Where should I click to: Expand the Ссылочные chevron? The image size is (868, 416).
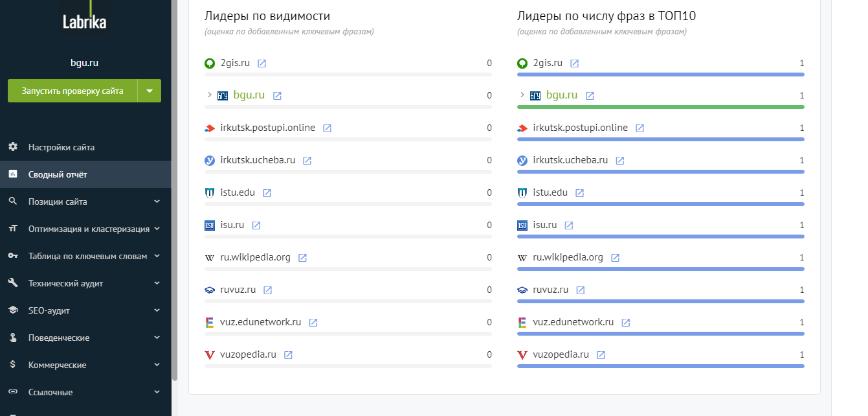157,392
